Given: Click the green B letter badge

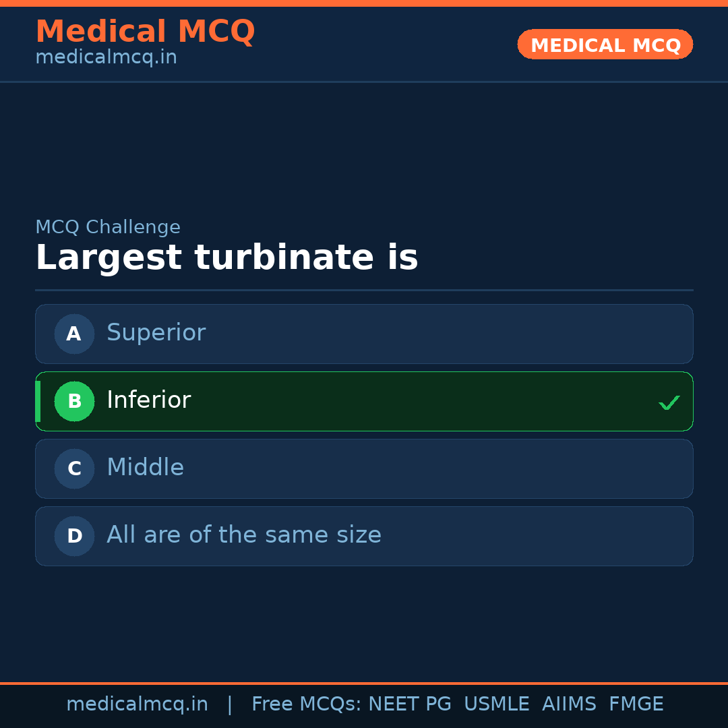Looking at the screenshot, I should tap(74, 401).
